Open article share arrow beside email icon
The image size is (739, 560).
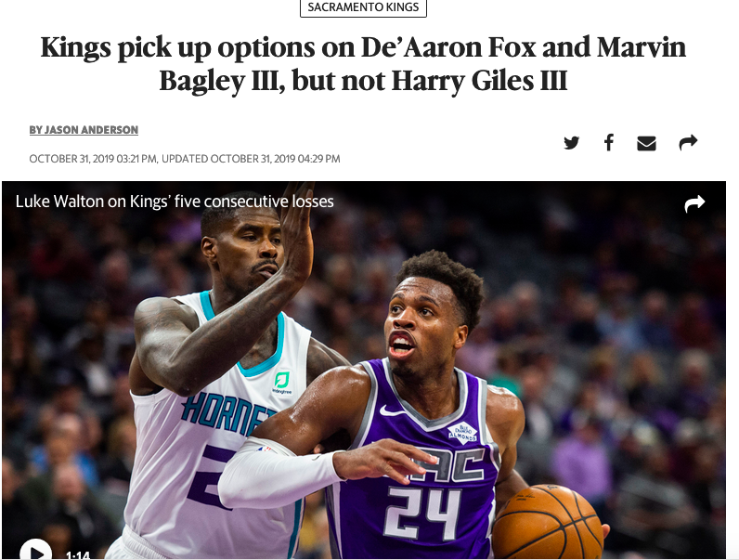tap(688, 142)
